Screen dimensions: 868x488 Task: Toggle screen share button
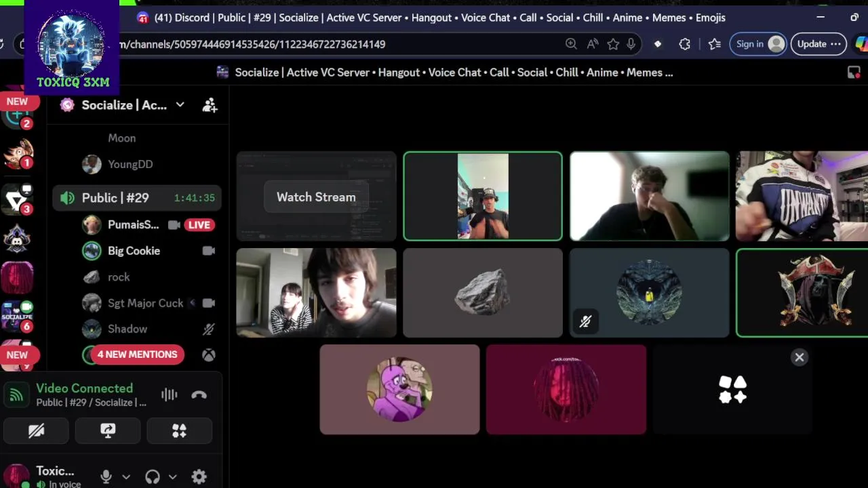(108, 431)
